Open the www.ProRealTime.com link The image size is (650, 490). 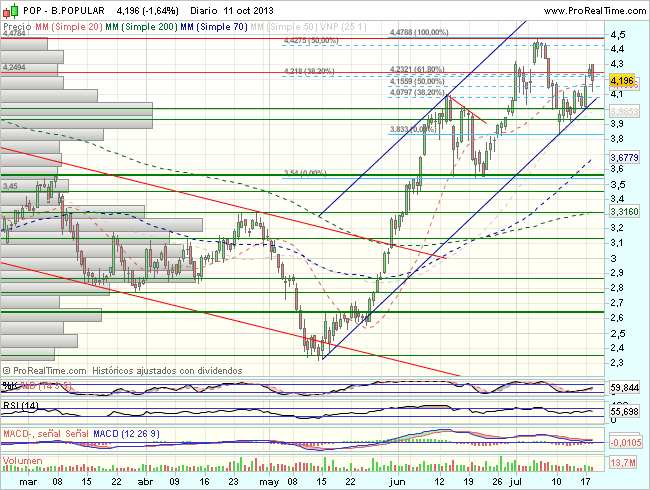tap(594, 11)
